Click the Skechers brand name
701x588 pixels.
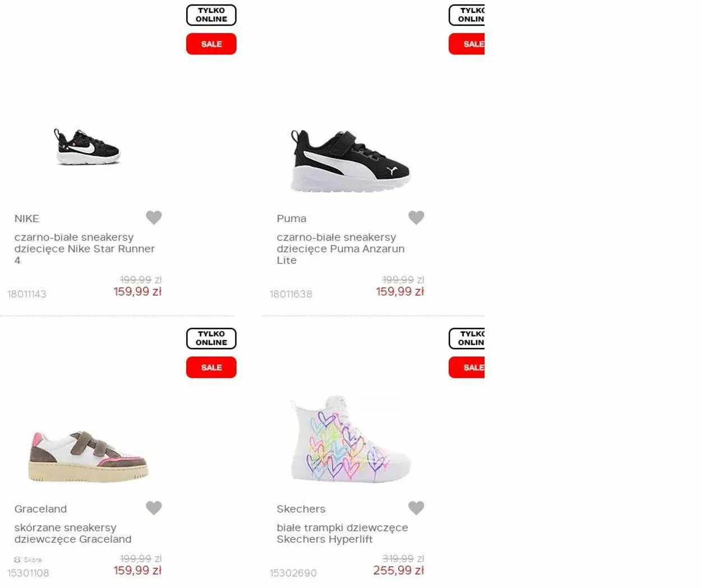pyautogui.click(x=301, y=509)
